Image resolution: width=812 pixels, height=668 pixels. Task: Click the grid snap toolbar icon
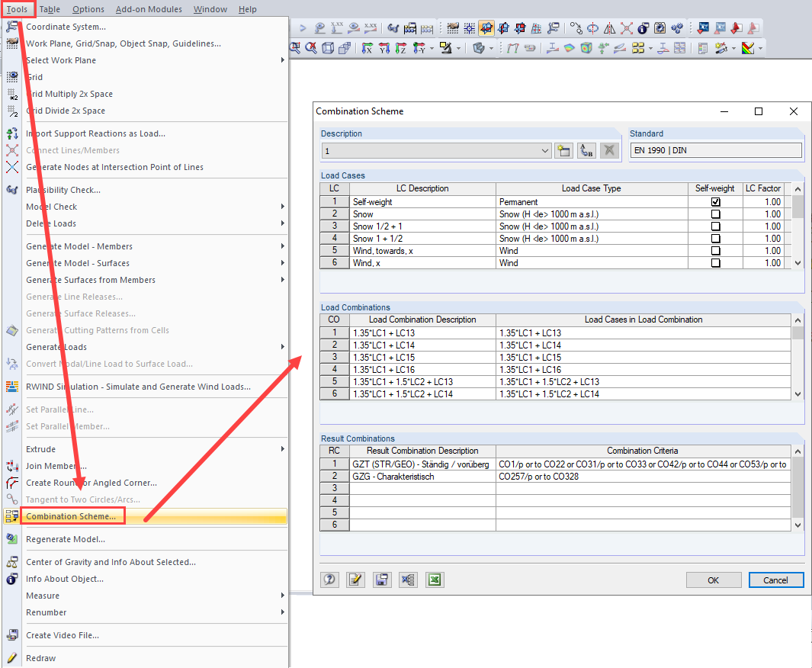(x=469, y=28)
